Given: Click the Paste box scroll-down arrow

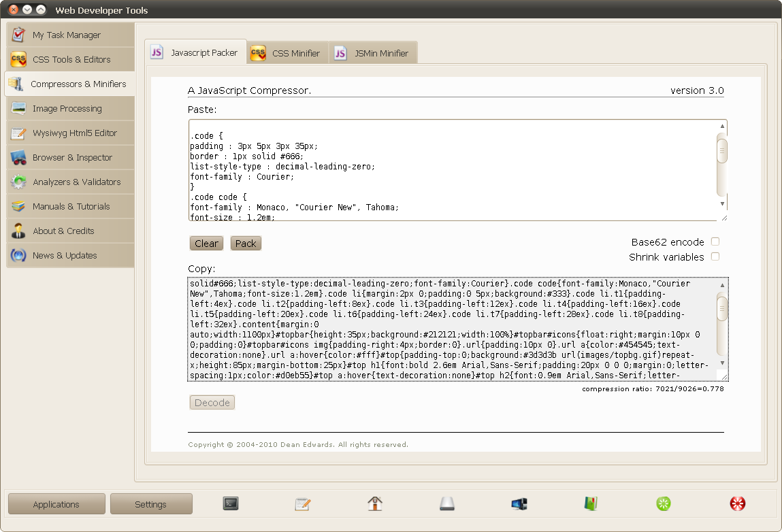Looking at the screenshot, I should coord(722,204).
